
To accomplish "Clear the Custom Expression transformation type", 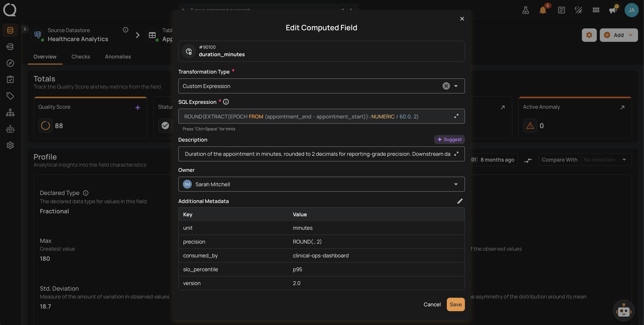I will click(446, 86).
